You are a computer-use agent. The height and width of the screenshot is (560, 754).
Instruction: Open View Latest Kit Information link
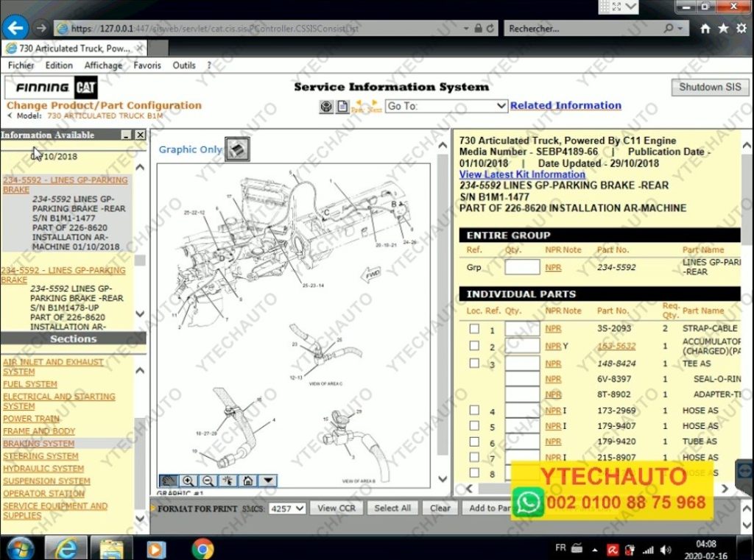click(x=522, y=174)
